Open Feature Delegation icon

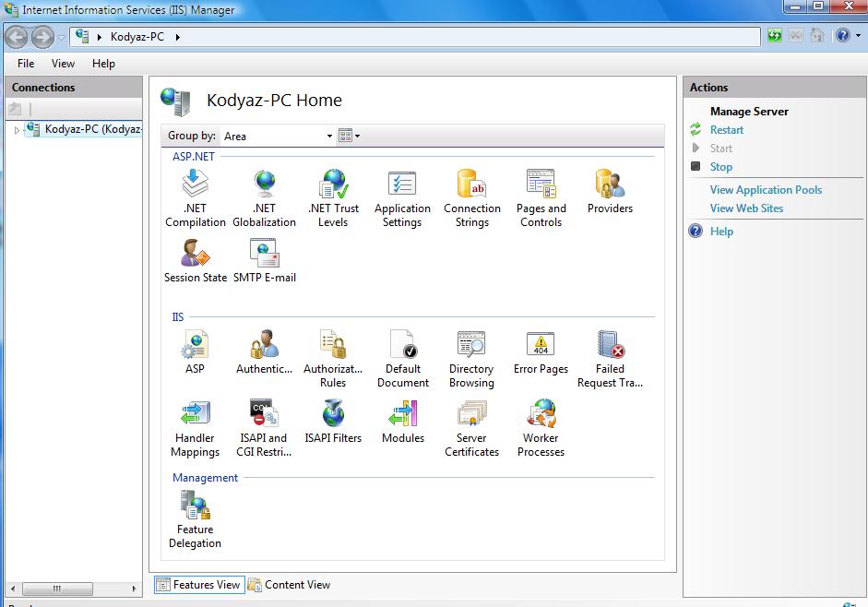point(195,519)
